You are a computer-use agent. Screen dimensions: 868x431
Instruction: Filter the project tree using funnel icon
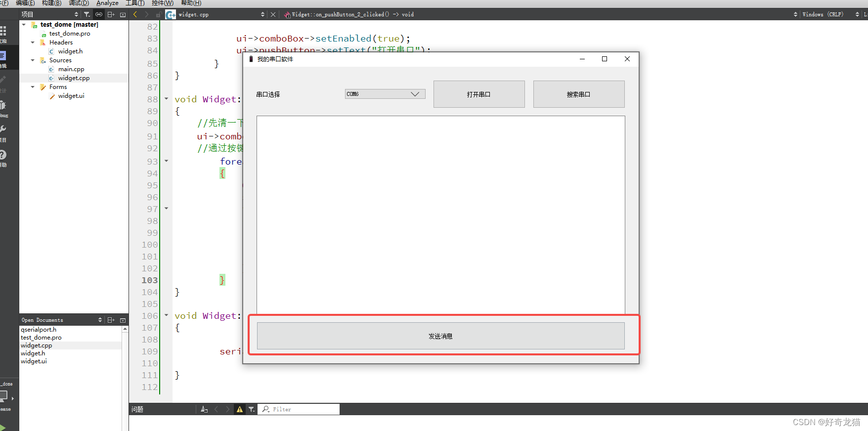pos(87,14)
